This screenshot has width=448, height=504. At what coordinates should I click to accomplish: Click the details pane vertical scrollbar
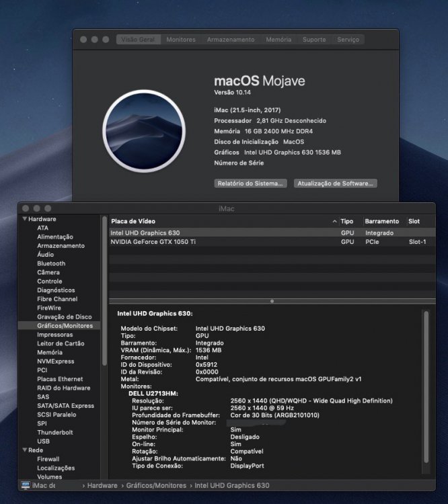(x=426, y=387)
